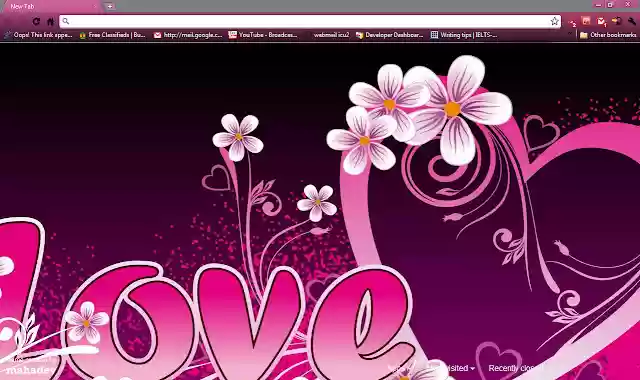The width and height of the screenshot is (640, 380).
Task: Bookmark this page with the star icon
Action: [554, 21]
